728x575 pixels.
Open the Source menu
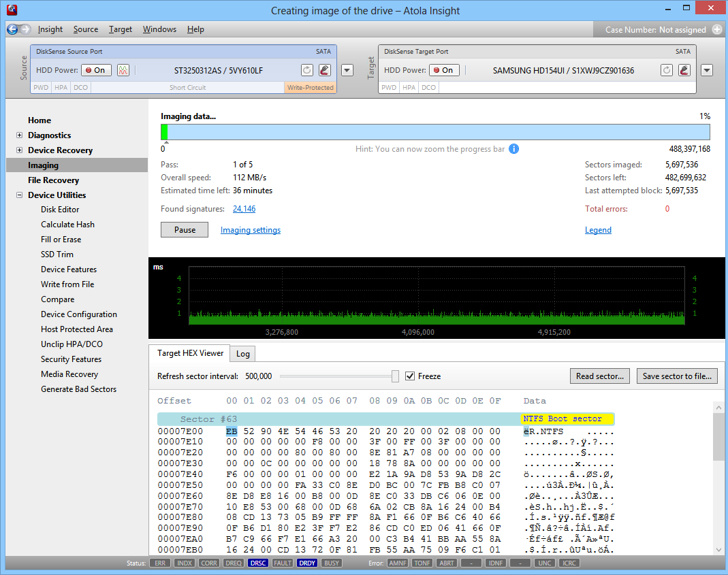click(x=86, y=29)
